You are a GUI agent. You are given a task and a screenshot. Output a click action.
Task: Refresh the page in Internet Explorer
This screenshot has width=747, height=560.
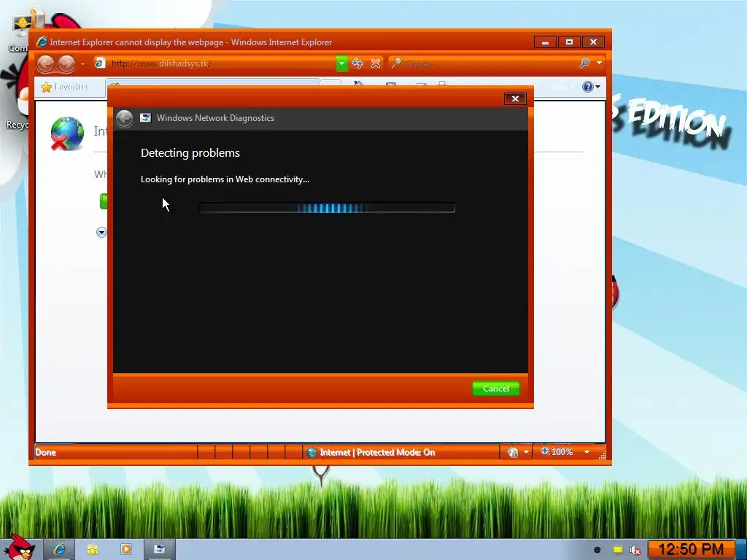tap(357, 63)
